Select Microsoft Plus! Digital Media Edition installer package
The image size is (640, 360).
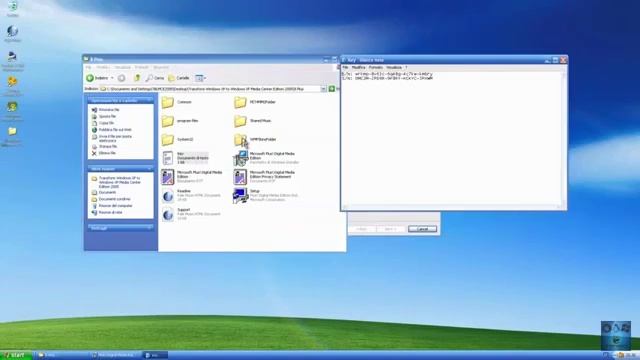[240, 158]
